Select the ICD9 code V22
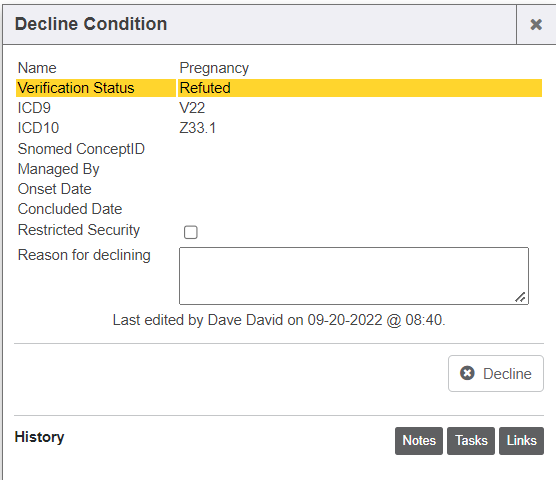Screen dimensions: 556x480 point(192,108)
